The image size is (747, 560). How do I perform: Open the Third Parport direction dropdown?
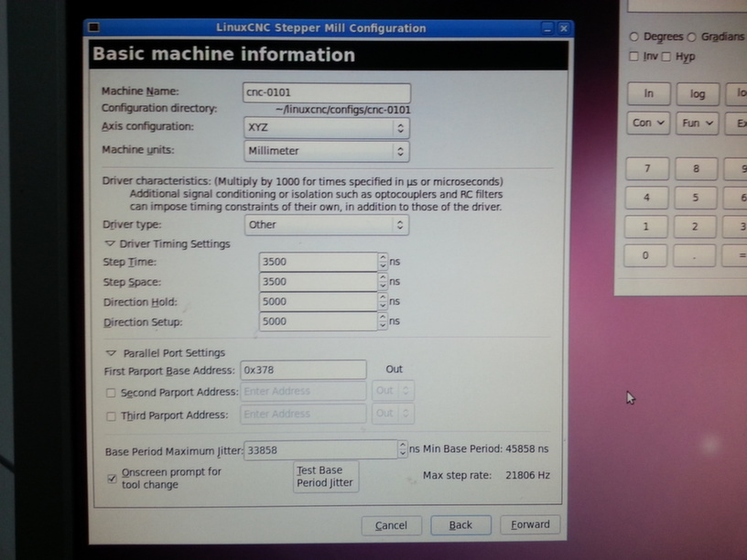tap(393, 414)
